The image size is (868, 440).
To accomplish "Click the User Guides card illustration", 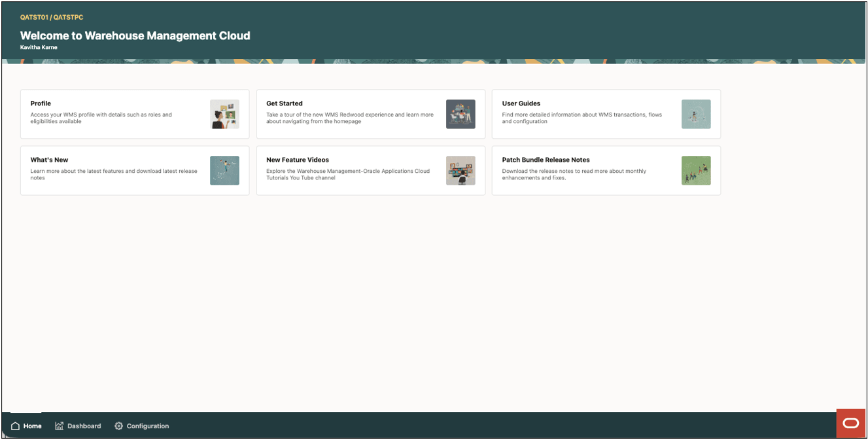I will (696, 114).
